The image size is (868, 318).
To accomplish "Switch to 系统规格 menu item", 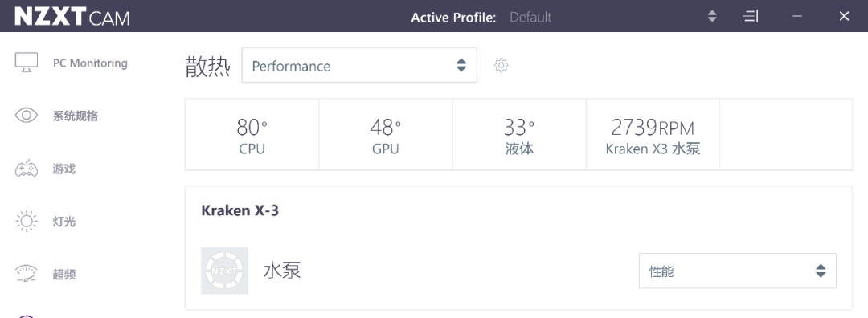I will pos(76,116).
